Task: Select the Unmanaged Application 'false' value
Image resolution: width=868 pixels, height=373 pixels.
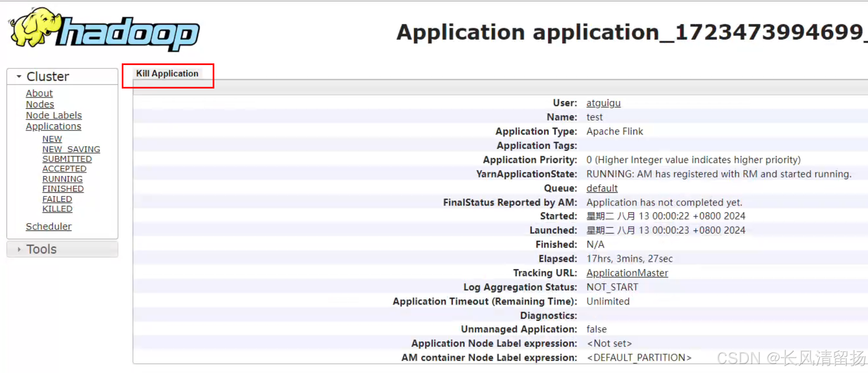Action: pyautogui.click(x=596, y=329)
